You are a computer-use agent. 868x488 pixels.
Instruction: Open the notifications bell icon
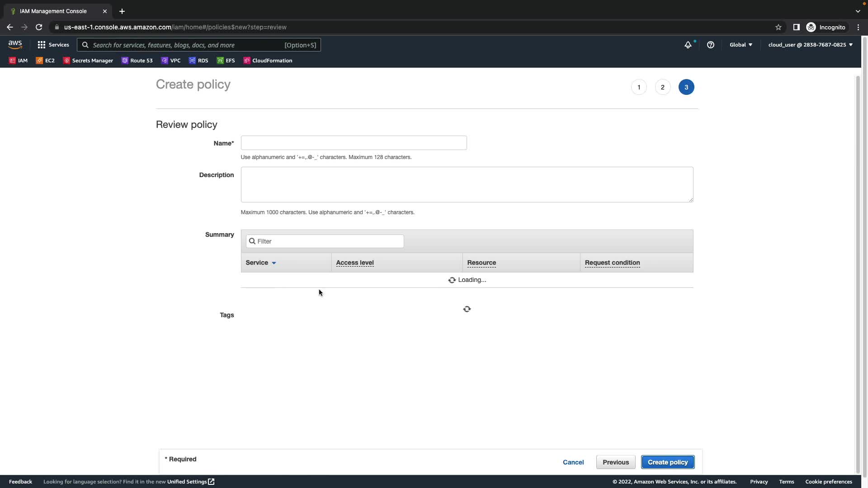pyautogui.click(x=688, y=45)
